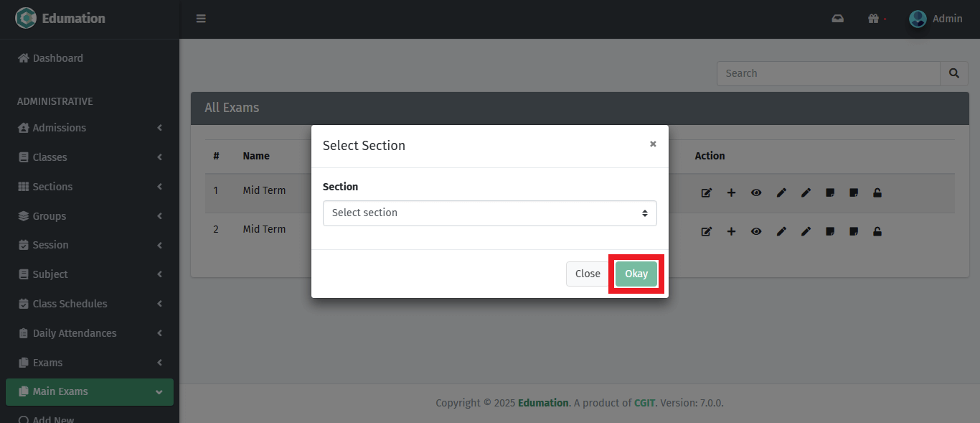Click the search magnifier icon button
Image resolution: width=980 pixels, height=423 pixels.
(x=953, y=73)
